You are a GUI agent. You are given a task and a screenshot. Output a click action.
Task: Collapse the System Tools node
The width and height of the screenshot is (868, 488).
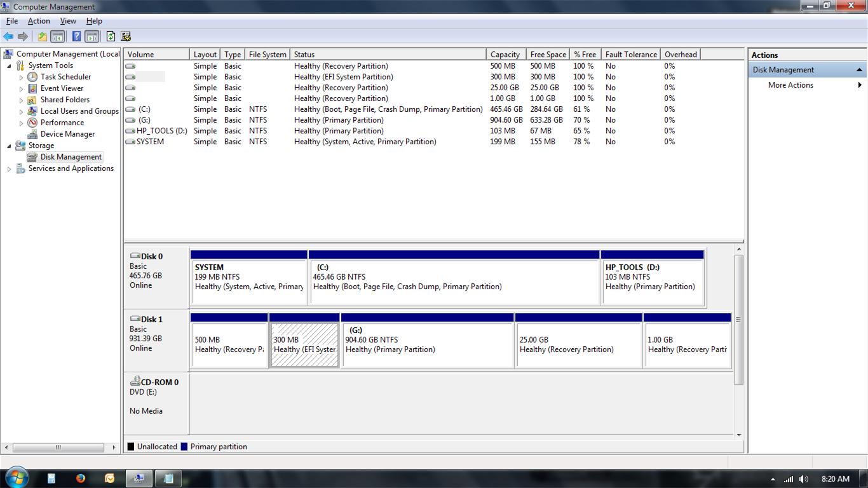(10, 65)
